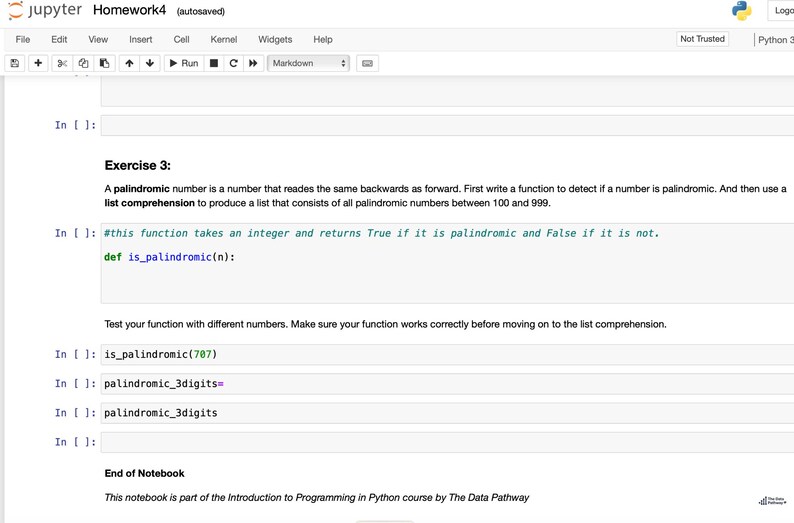Click the prompt beside is_palindromic(707) cell
This screenshot has width=794, height=523.
(75, 354)
